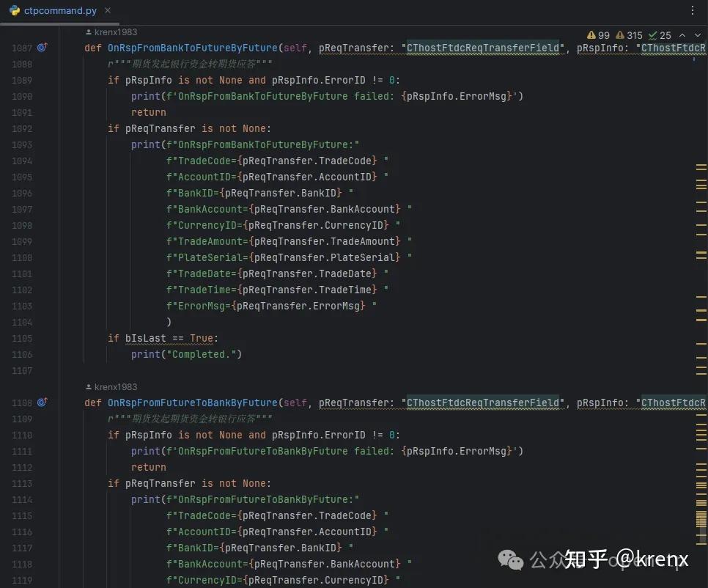708x588 pixels.
Task: Click 'if pReqTransfer is not None' on line 1113
Action: pyautogui.click(x=189, y=484)
